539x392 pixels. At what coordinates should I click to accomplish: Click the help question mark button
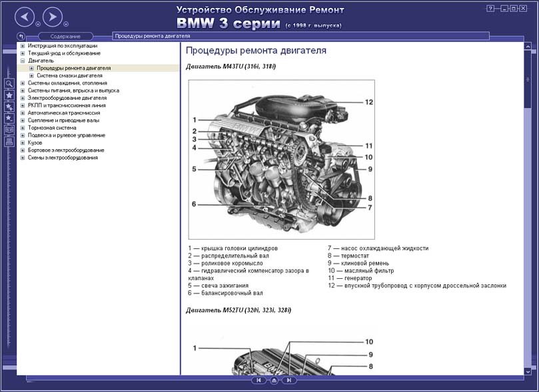(x=490, y=9)
